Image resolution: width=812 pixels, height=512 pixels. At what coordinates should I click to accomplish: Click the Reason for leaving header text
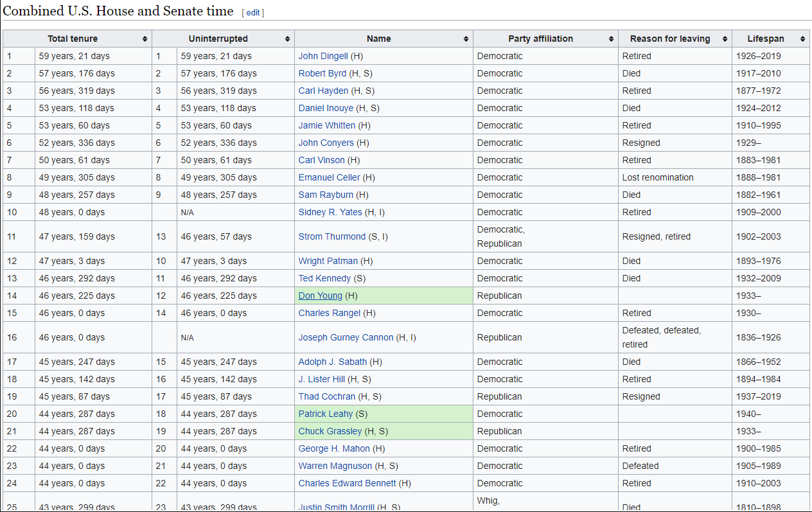click(x=670, y=39)
